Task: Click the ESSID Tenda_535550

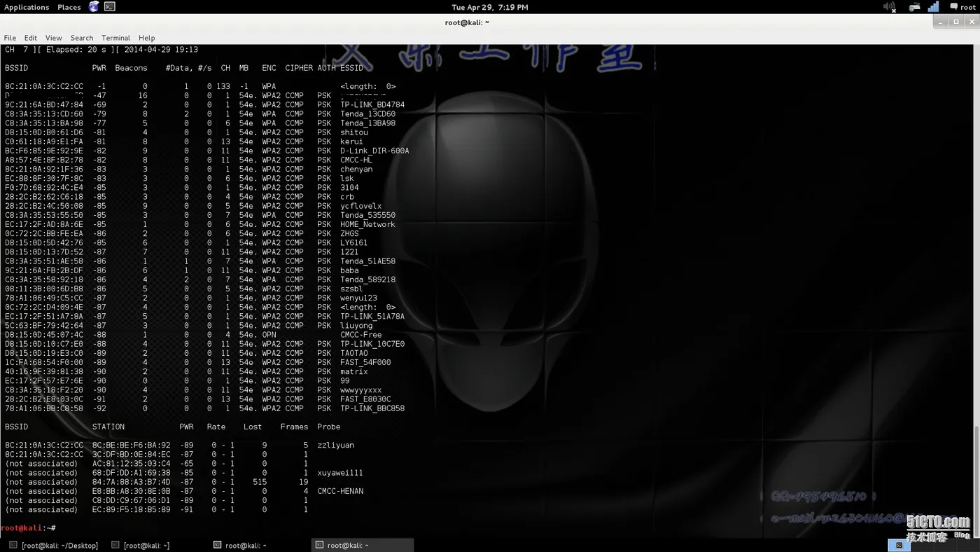Action: 368,215
